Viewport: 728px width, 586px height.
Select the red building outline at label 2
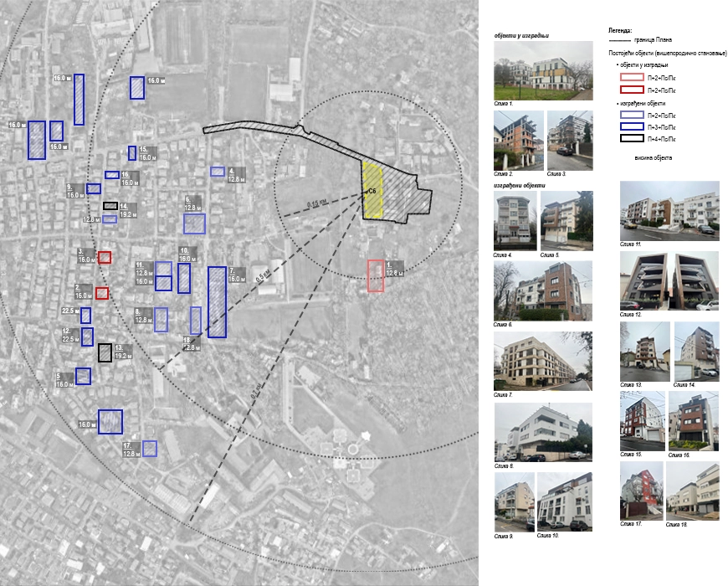[x=102, y=293]
